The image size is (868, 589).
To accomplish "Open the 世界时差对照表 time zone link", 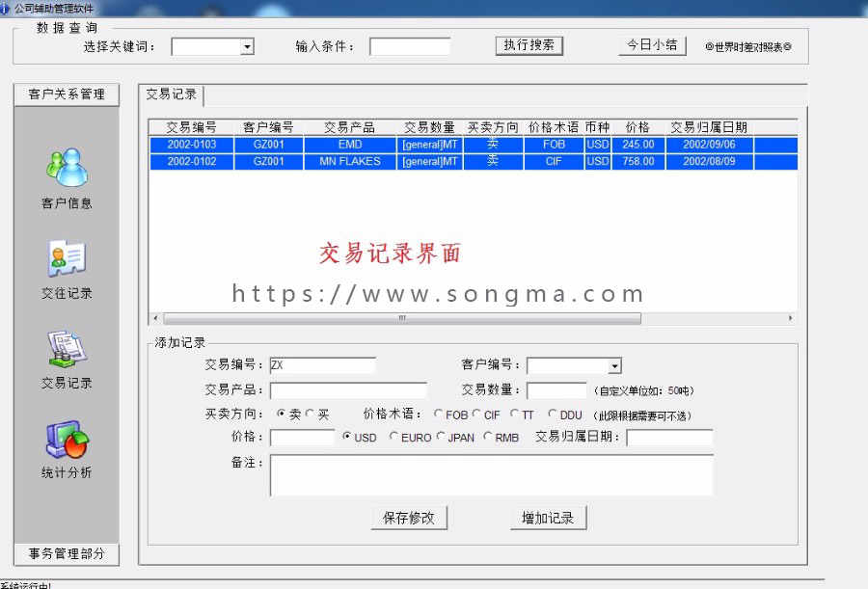I will click(x=747, y=47).
